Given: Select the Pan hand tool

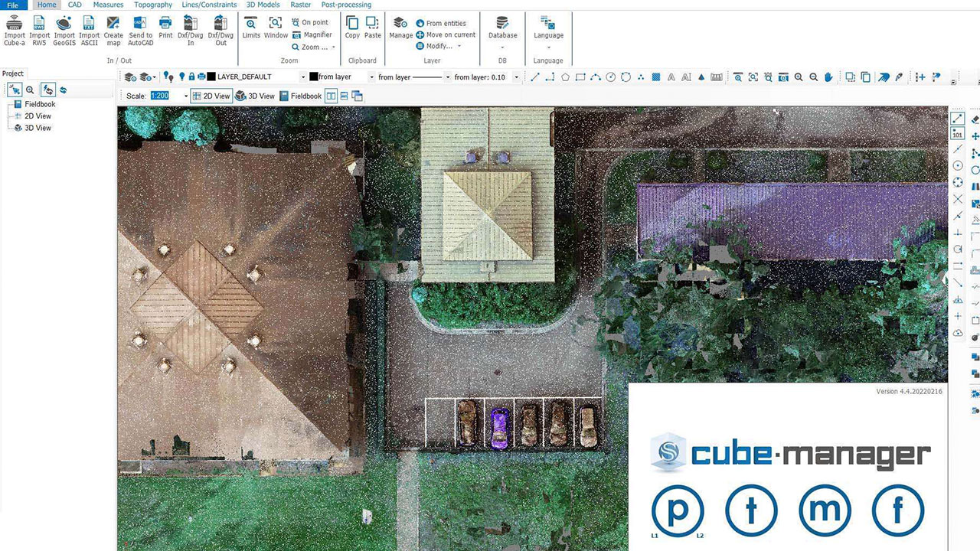Looking at the screenshot, I should [x=829, y=77].
